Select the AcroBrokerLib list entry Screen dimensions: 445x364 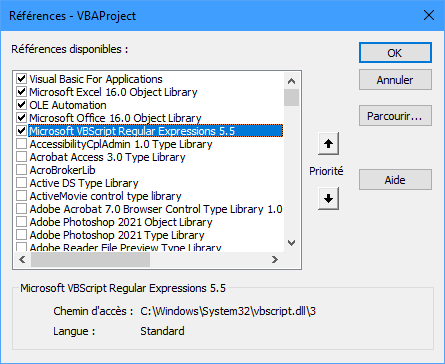coord(62,170)
